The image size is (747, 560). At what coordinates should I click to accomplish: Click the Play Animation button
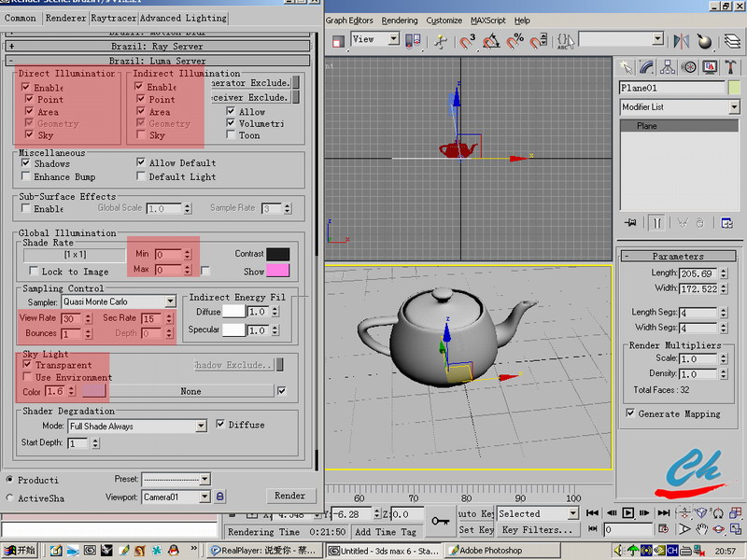628,512
